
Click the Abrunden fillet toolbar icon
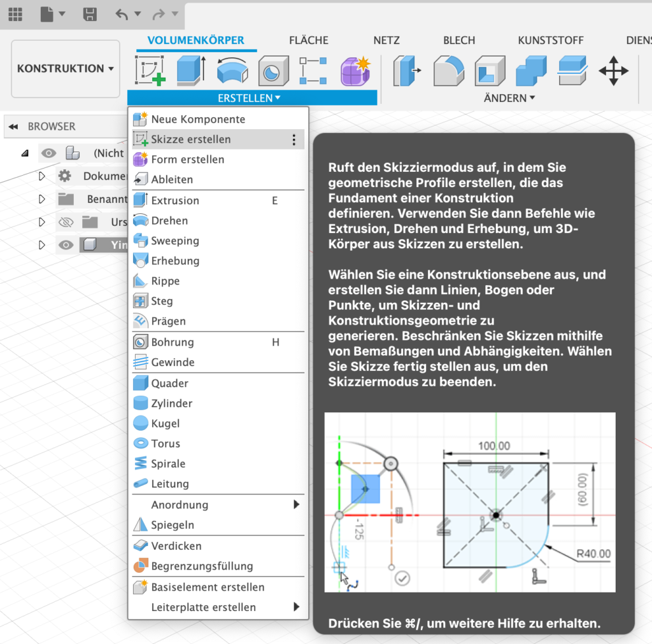point(448,71)
